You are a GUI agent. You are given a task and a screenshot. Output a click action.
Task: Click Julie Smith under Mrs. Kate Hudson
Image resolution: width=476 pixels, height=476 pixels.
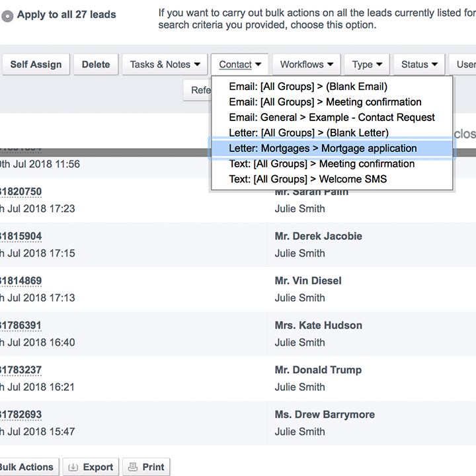(300, 342)
